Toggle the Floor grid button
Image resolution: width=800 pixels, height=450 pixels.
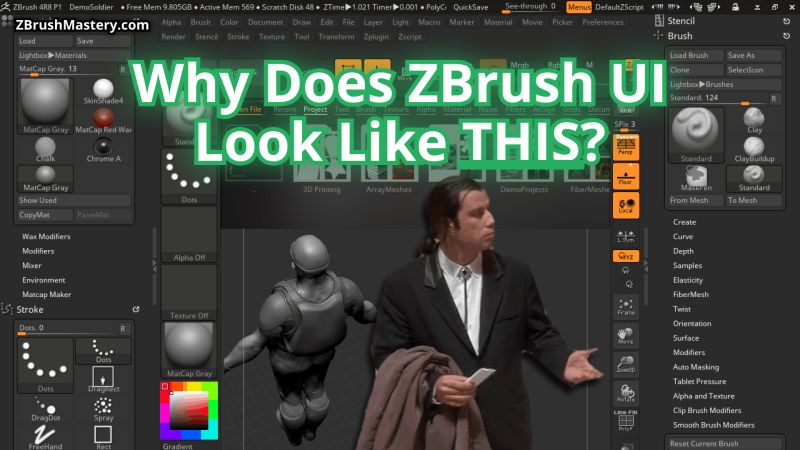click(626, 177)
